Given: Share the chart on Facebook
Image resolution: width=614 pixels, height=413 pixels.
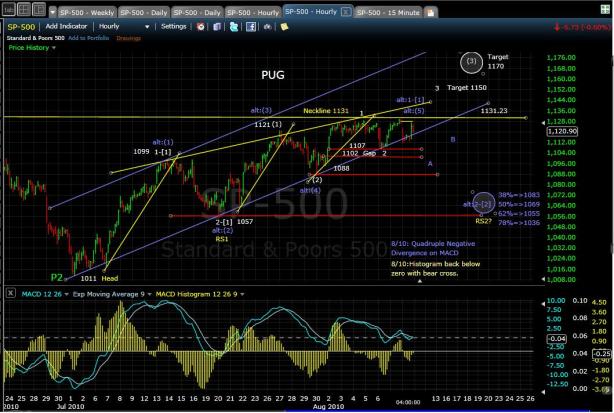Looking at the screenshot, I should click(x=251, y=27).
